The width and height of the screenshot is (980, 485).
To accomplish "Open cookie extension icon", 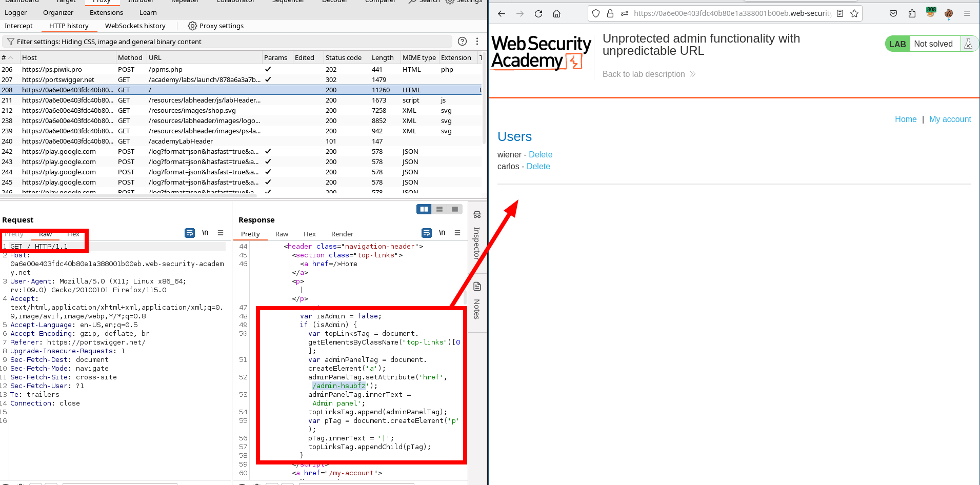I will point(949,14).
